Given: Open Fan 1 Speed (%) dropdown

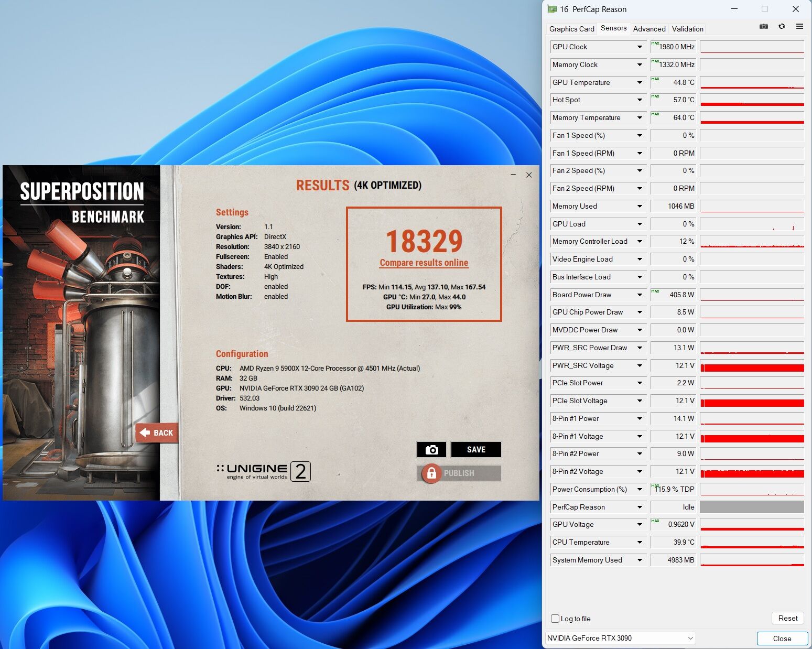Looking at the screenshot, I should pyautogui.click(x=640, y=135).
